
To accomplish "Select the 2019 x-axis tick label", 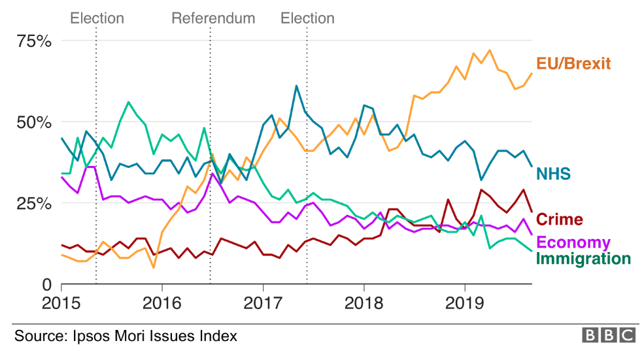I will (464, 303).
